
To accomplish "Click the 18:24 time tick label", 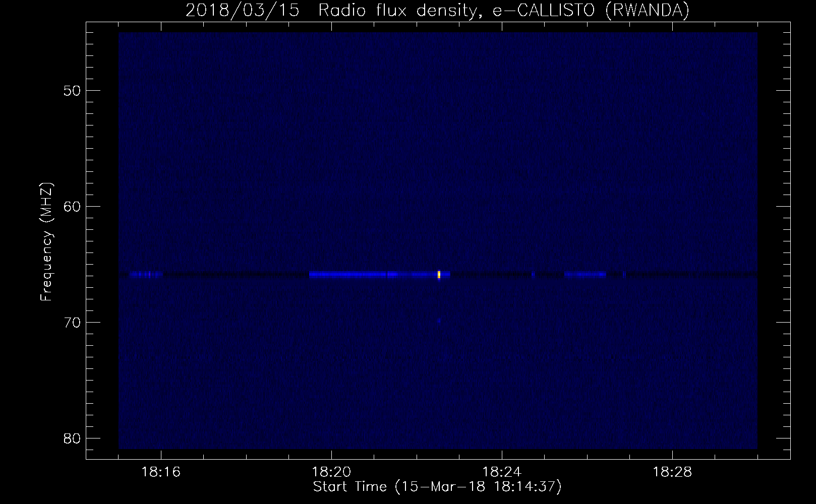I will pos(502,472).
